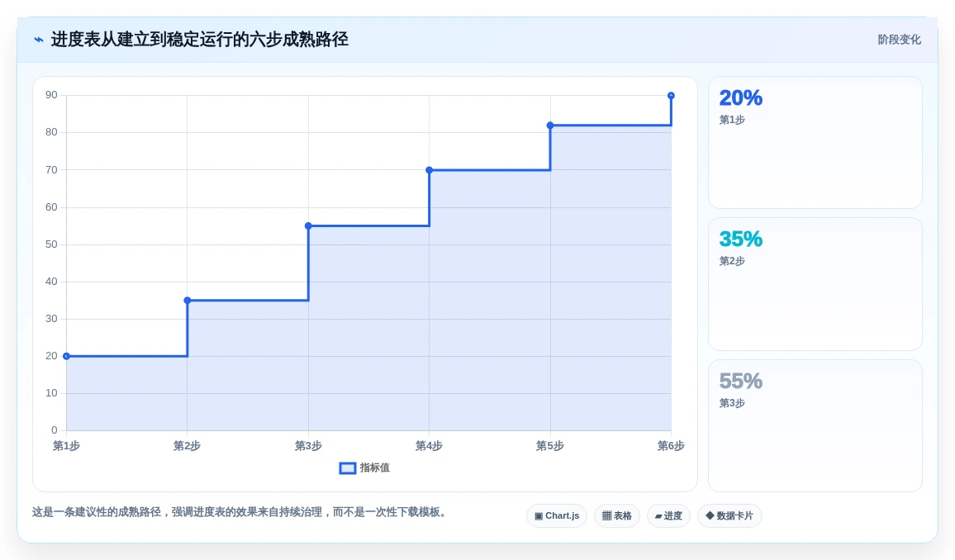The image size is (955, 560).
Task: Click the 第3步 x-axis label
Action: [308, 446]
